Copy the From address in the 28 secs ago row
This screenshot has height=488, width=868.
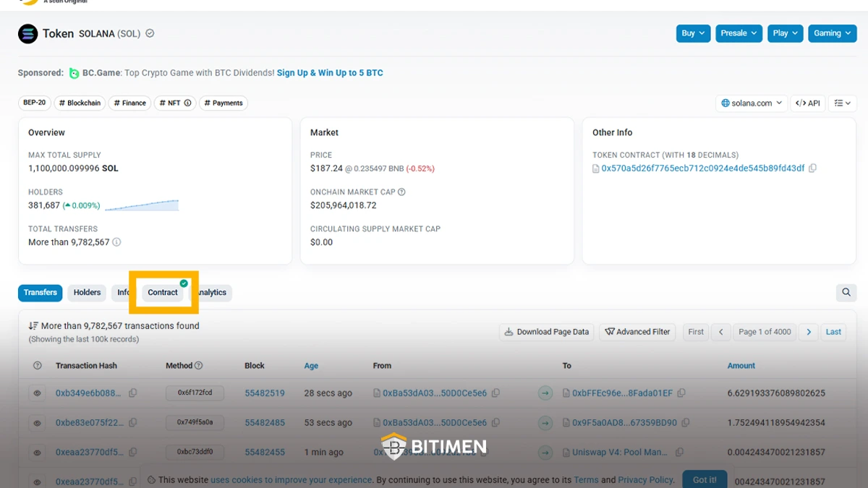pos(495,393)
